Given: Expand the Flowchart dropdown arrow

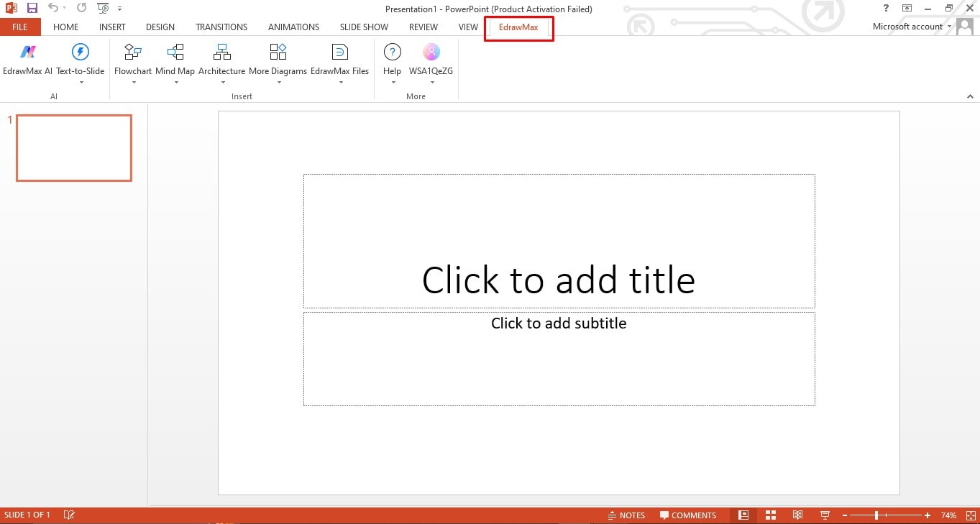Looking at the screenshot, I should tap(134, 83).
